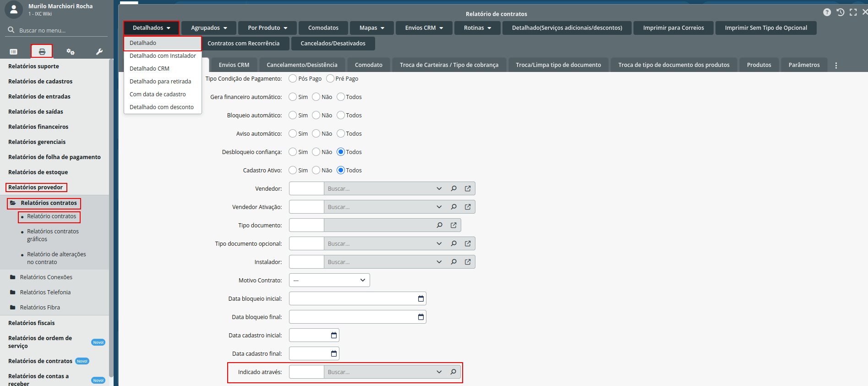Viewport: 868px width, 386px height.
Task: Select Sim for Gera financeiro automático
Action: coord(293,97)
